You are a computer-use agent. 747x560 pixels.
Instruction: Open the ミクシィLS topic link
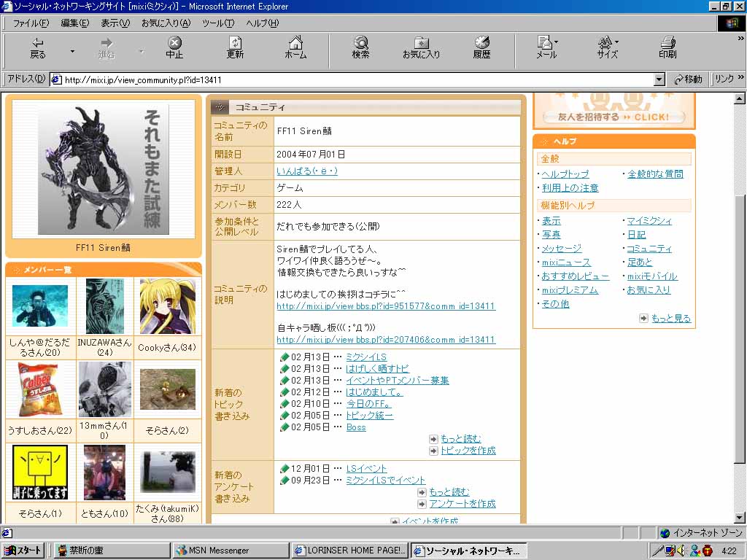click(x=366, y=357)
